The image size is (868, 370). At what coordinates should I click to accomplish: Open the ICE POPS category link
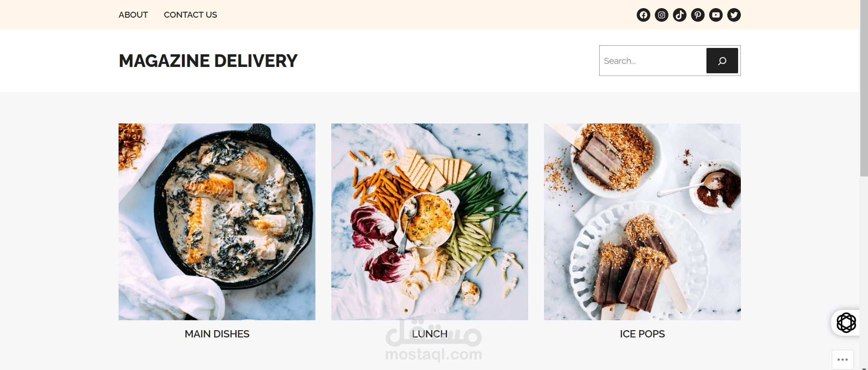click(642, 334)
